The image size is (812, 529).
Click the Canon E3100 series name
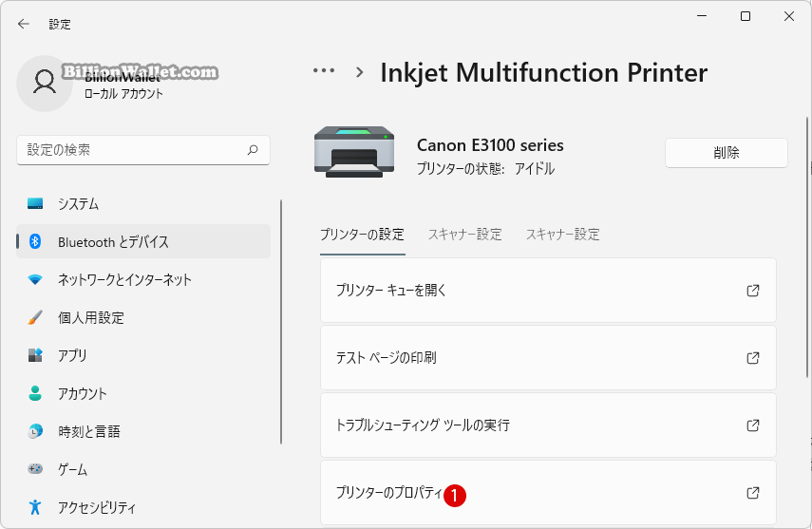(490, 145)
